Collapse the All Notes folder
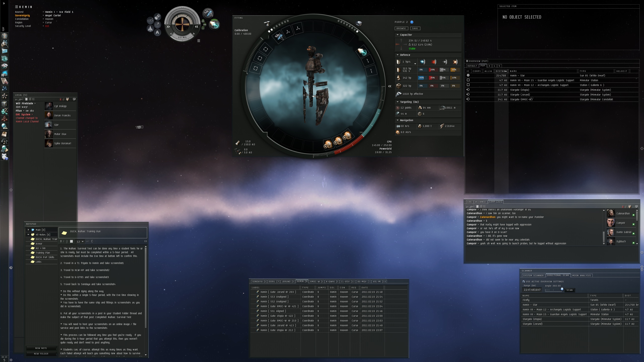This screenshot has height=362, width=644. pyautogui.click(x=28, y=235)
